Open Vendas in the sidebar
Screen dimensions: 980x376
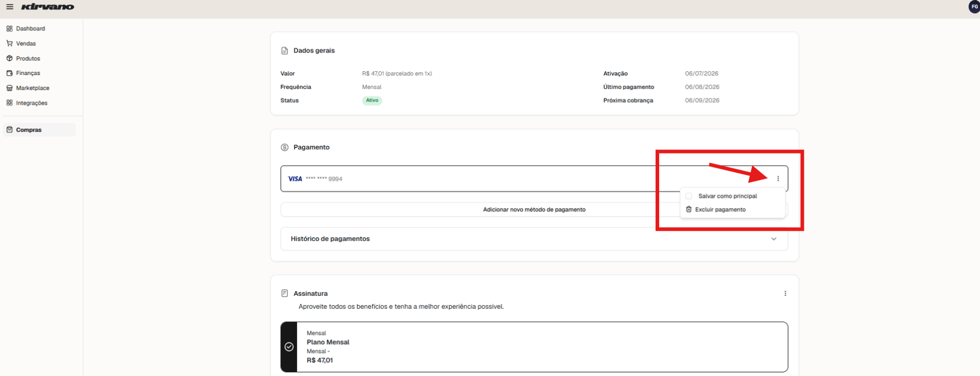26,43
